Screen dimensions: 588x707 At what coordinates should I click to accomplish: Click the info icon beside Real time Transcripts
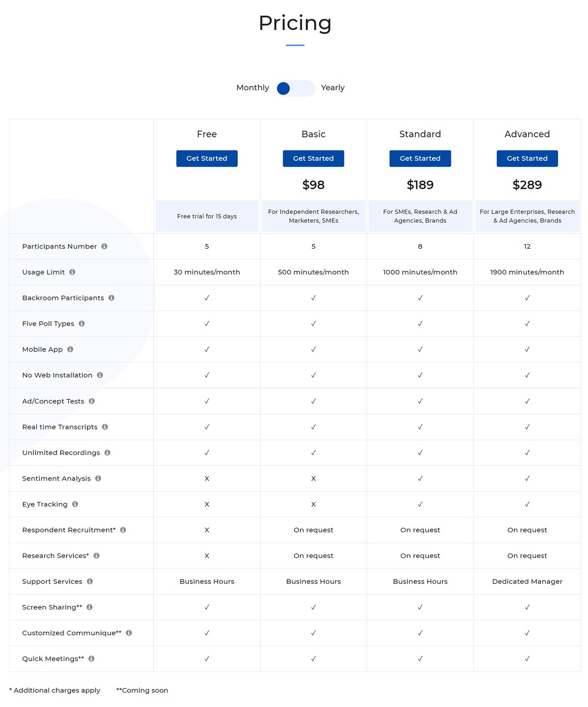point(105,427)
